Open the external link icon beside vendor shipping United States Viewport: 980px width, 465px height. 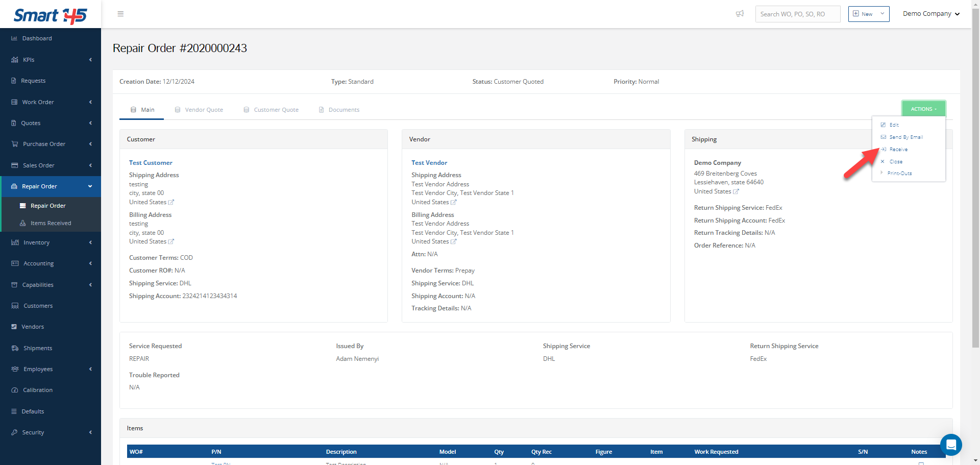[454, 202]
